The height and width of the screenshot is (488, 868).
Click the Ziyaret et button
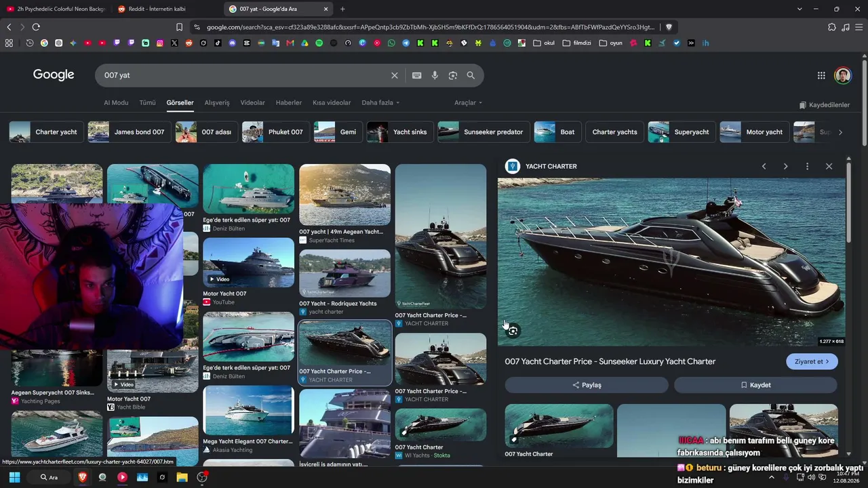point(812,361)
